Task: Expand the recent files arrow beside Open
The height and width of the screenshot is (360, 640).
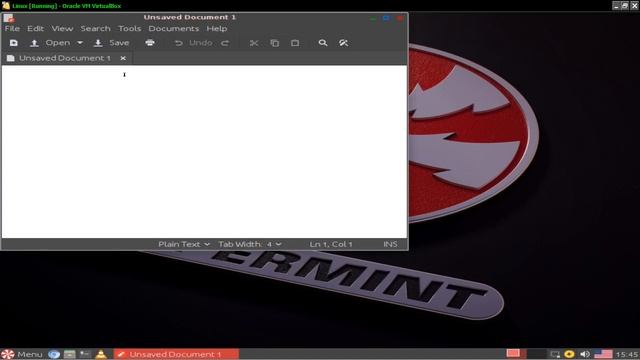Action: (80, 43)
